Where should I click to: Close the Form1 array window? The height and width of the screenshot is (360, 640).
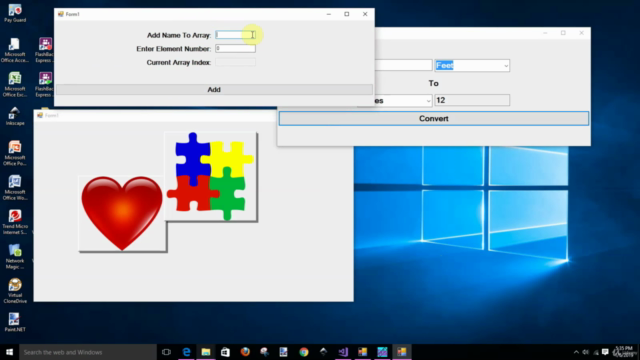click(x=365, y=14)
